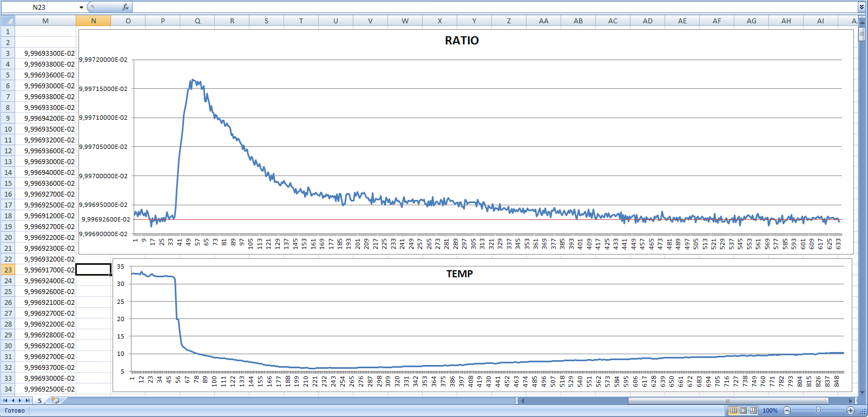Open the Name Box dropdown arrow
Image resolution: width=868 pixels, height=417 pixels.
point(81,7)
